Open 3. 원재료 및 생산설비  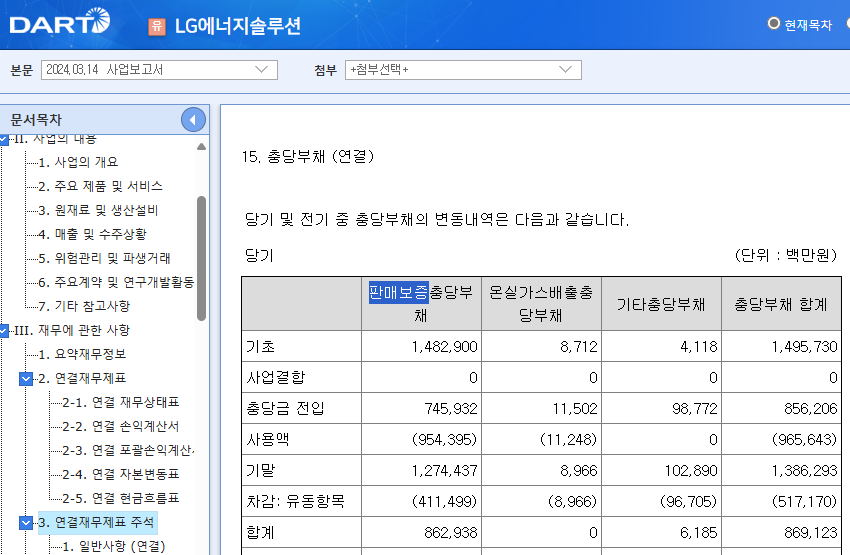click(x=98, y=210)
